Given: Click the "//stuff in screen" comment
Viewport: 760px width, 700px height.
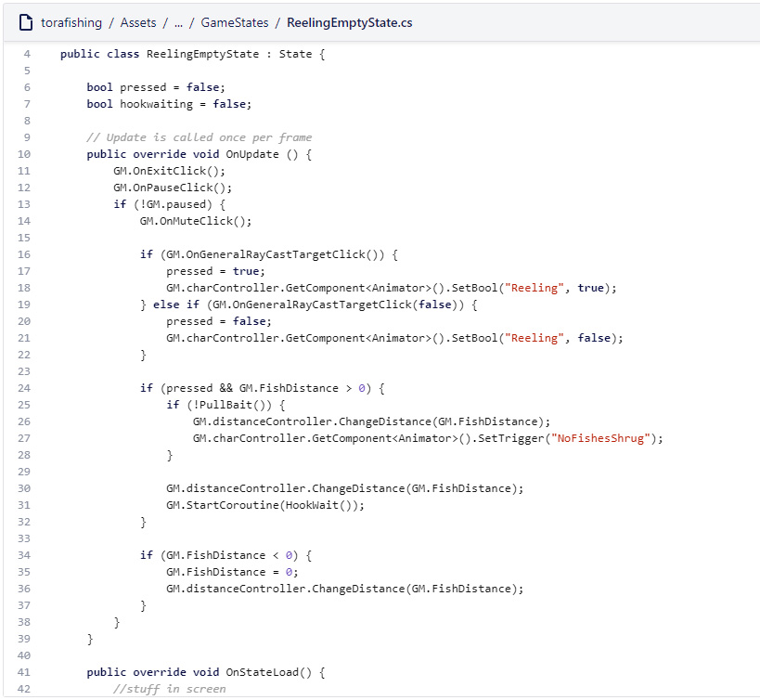Looking at the screenshot, I should [169, 689].
